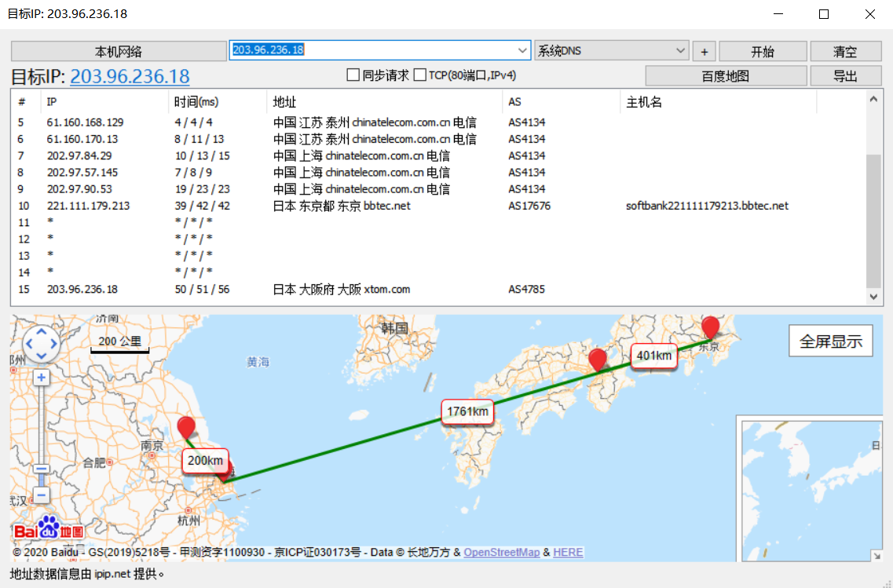Click the Osaka map marker pin
The height and width of the screenshot is (588, 893).
click(598, 359)
